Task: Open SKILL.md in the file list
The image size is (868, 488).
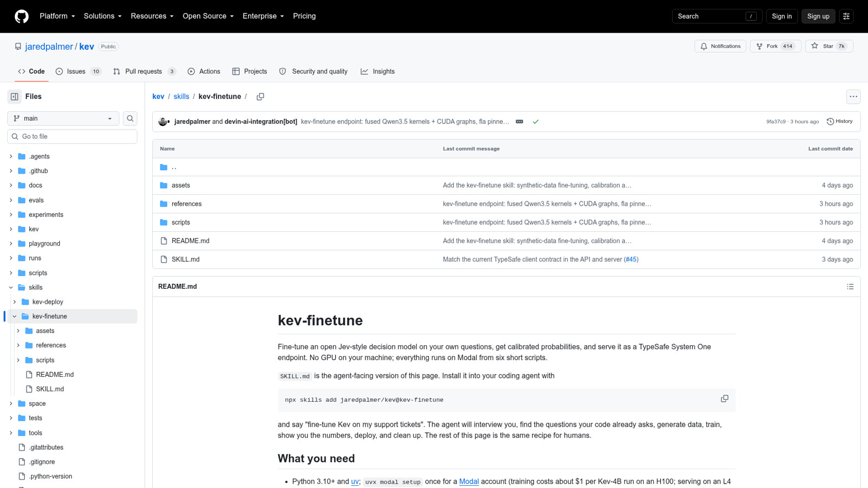Action: click(185, 259)
